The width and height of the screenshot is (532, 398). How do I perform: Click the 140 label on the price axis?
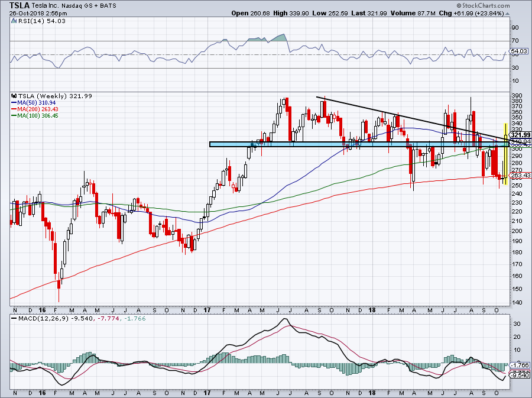pyautogui.click(x=517, y=302)
